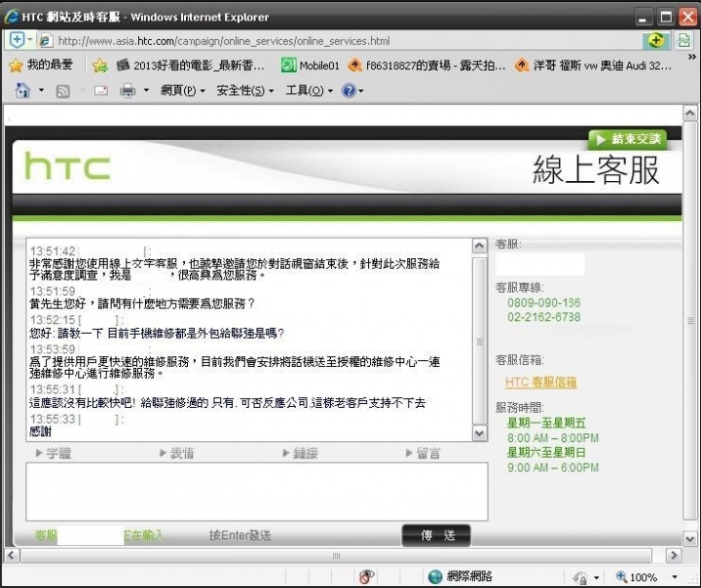Click the chat log scroll down arrow
Image resolution: width=701 pixels, height=588 pixels.
[479, 433]
